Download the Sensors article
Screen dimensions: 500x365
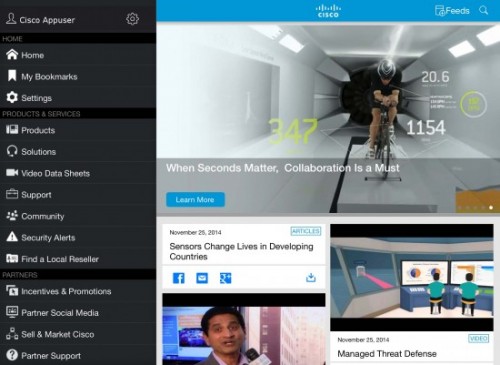tap(311, 277)
